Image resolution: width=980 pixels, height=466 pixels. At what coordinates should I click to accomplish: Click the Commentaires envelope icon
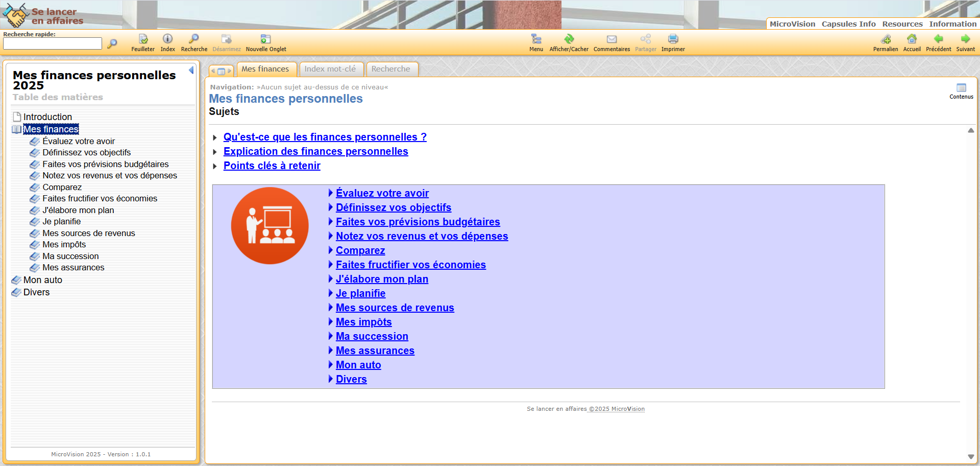pos(611,39)
